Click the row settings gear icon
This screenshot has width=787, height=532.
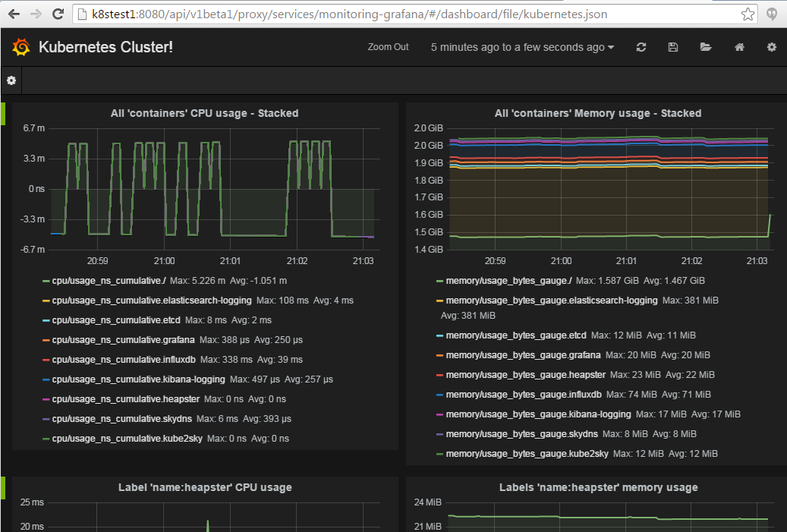(x=11, y=80)
